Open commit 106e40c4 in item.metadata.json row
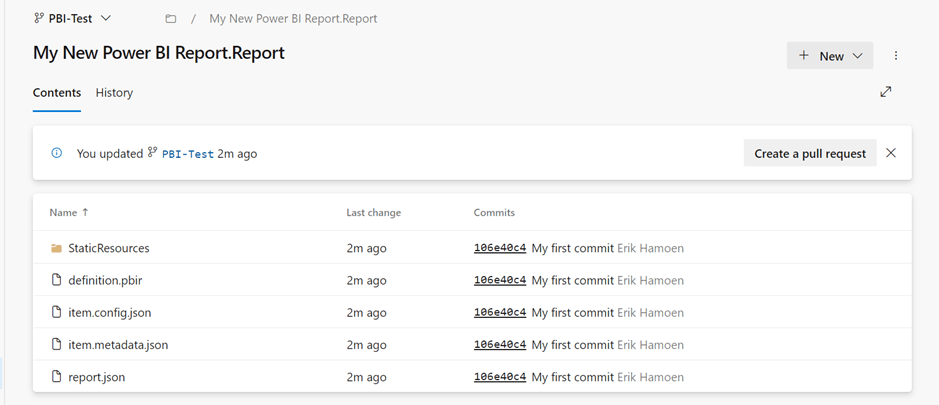Image resolution: width=939 pixels, height=405 pixels. pyautogui.click(x=500, y=345)
